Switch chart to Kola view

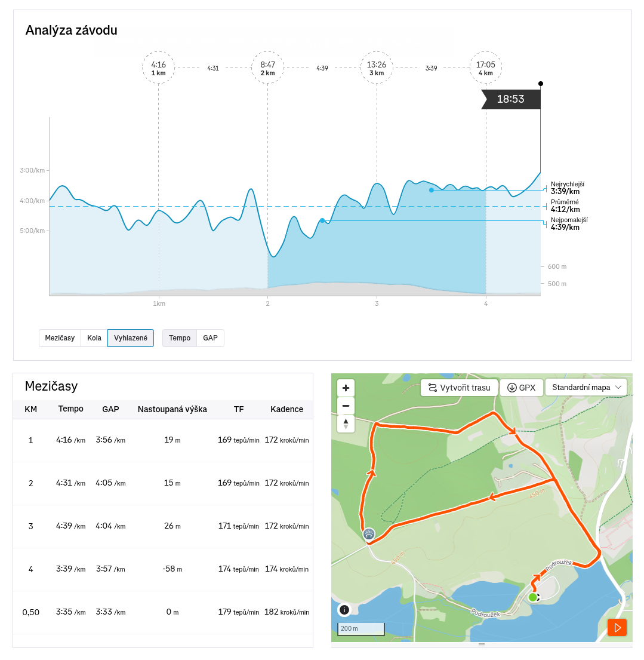(x=94, y=338)
